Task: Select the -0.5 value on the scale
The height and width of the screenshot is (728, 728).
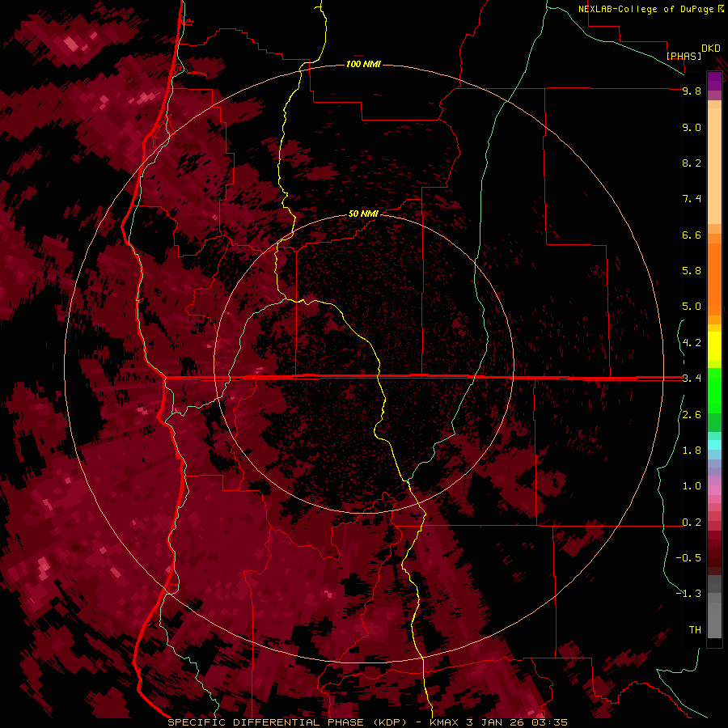Action: 688,558
